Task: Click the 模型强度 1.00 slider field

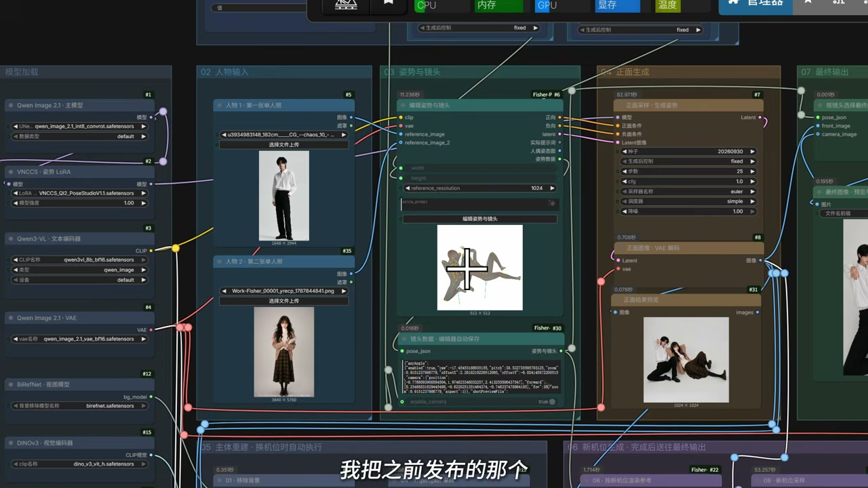Action: pyautogui.click(x=80, y=203)
